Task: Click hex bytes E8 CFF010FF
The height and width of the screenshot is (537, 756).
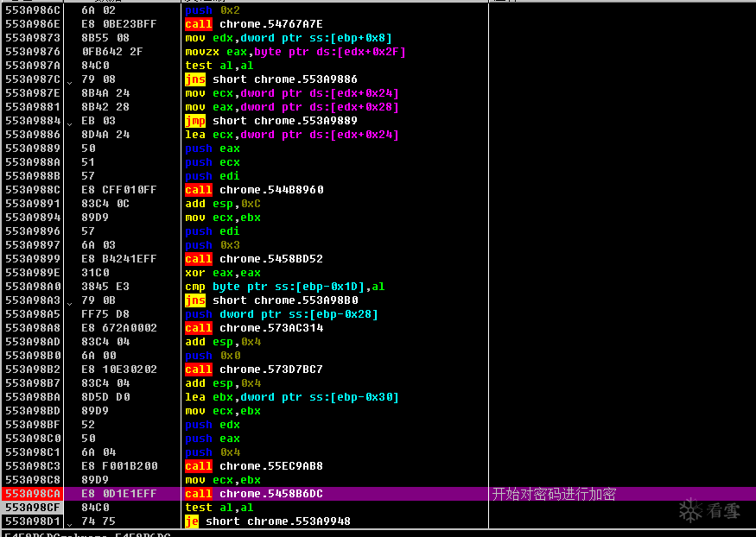Action: (x=119, y=190)
